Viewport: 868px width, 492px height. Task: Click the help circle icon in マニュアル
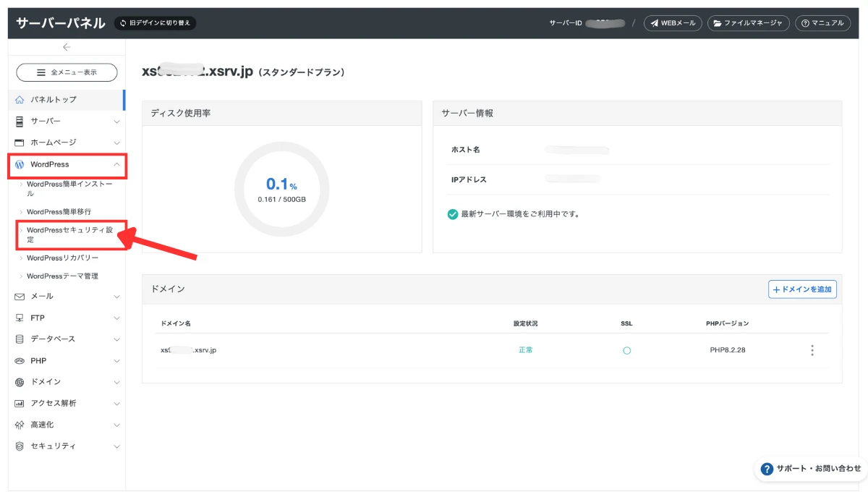(x=805, y=23)
